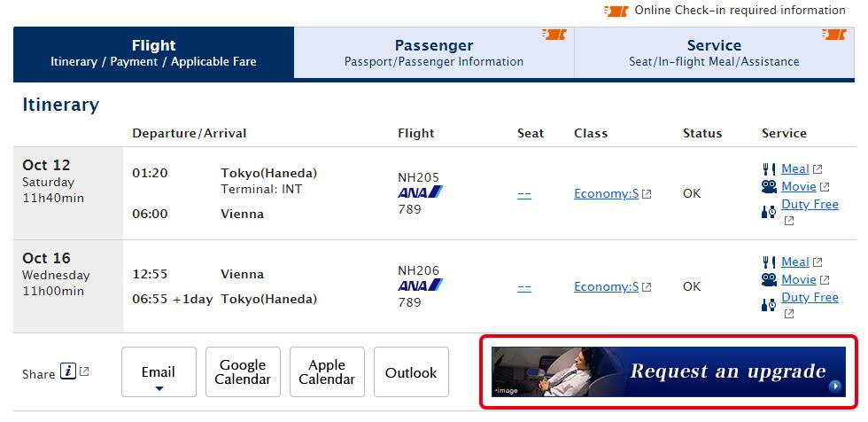Add itinerary to Google Calendar
Viewport: 868px width, 422px height.
click(243, 372)
